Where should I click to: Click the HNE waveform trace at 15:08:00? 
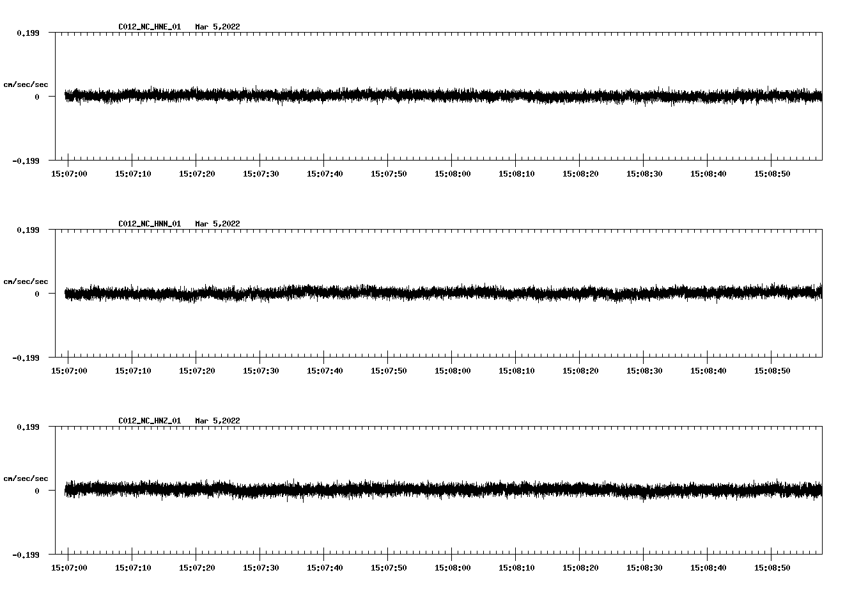coord(452,95)
